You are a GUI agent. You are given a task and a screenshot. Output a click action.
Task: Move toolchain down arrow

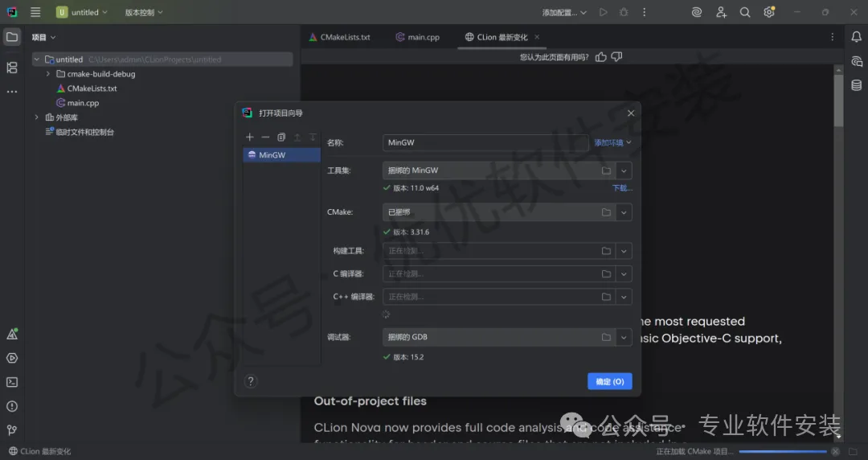tap(313, 137)
